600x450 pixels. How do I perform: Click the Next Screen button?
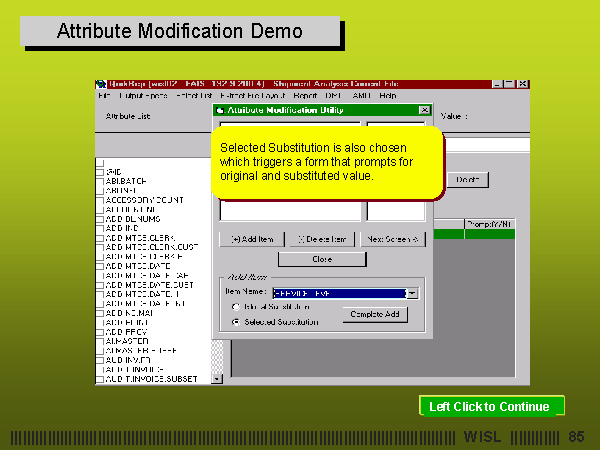click(393, 239)
